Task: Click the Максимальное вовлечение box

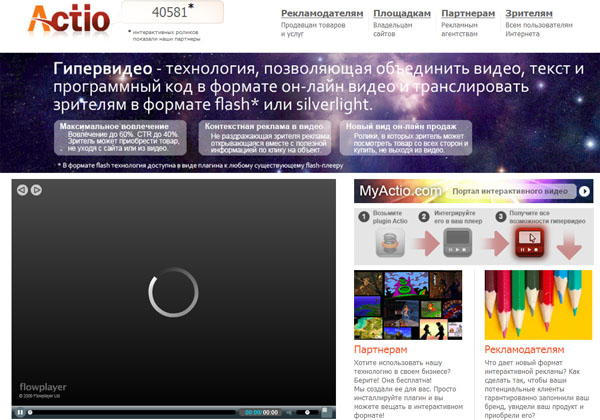Action: (x=120, y=138)
